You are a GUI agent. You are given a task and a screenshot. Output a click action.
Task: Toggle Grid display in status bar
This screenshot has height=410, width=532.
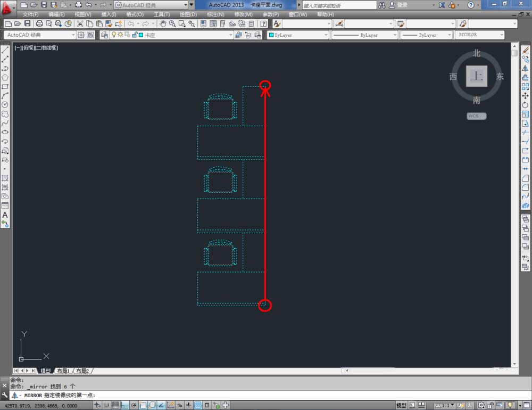[x=115, y=405]
